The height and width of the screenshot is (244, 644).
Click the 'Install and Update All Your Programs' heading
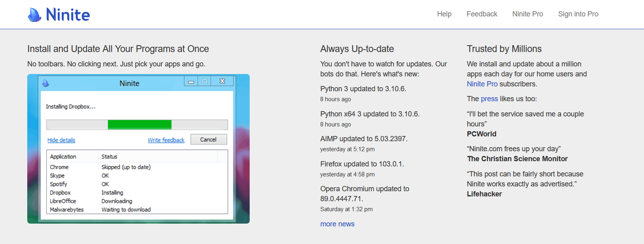coord(118,49)
